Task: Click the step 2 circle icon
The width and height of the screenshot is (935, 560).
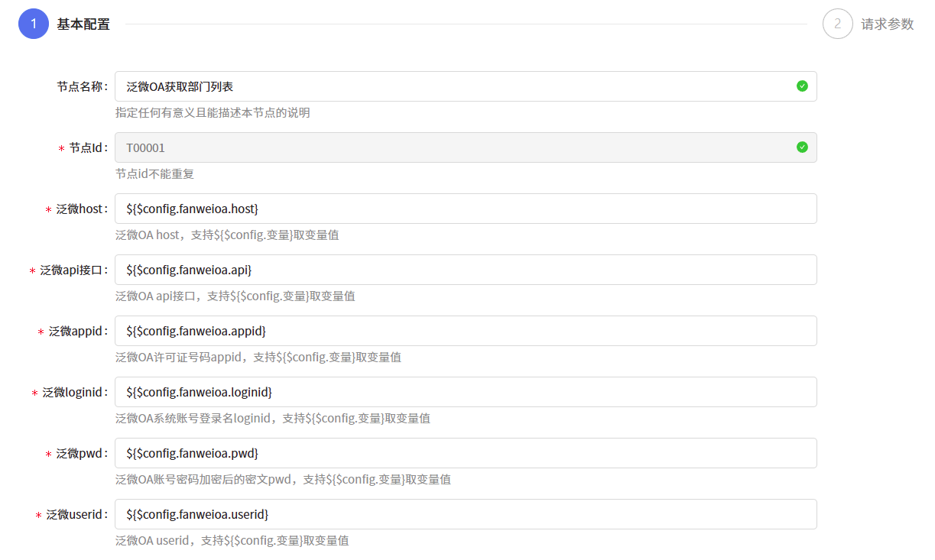Action: [837, 24]
